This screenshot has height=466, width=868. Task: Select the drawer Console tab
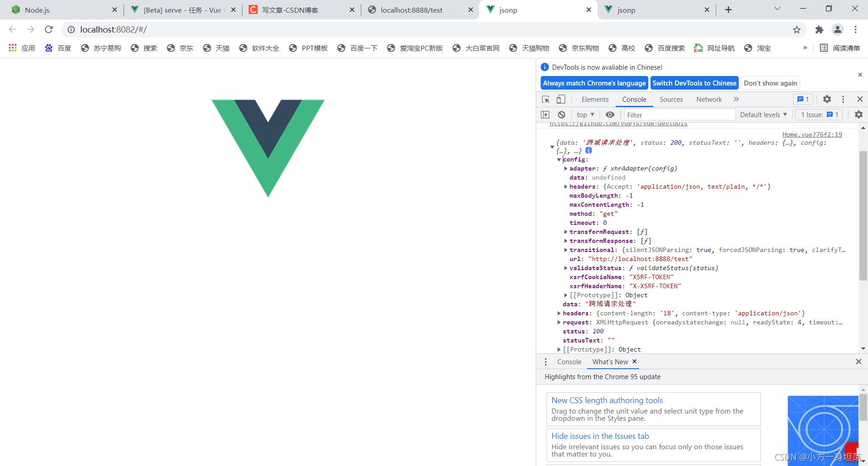[569, 362]
